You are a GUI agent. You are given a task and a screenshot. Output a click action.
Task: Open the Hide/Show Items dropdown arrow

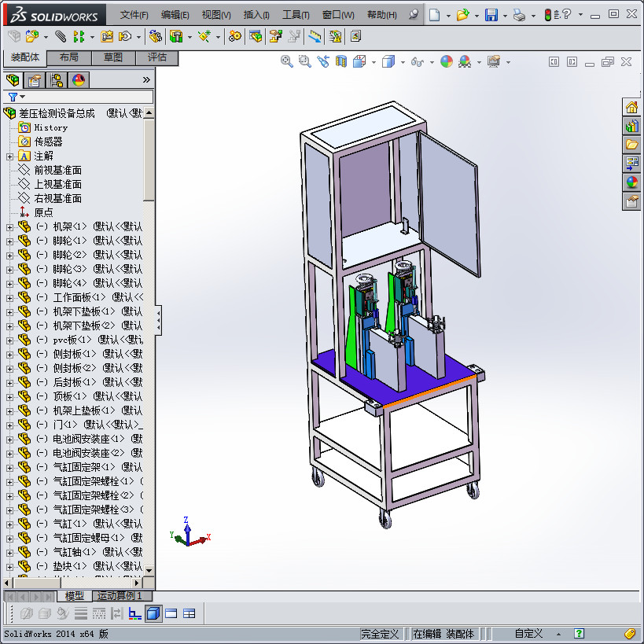click(432, 62)
